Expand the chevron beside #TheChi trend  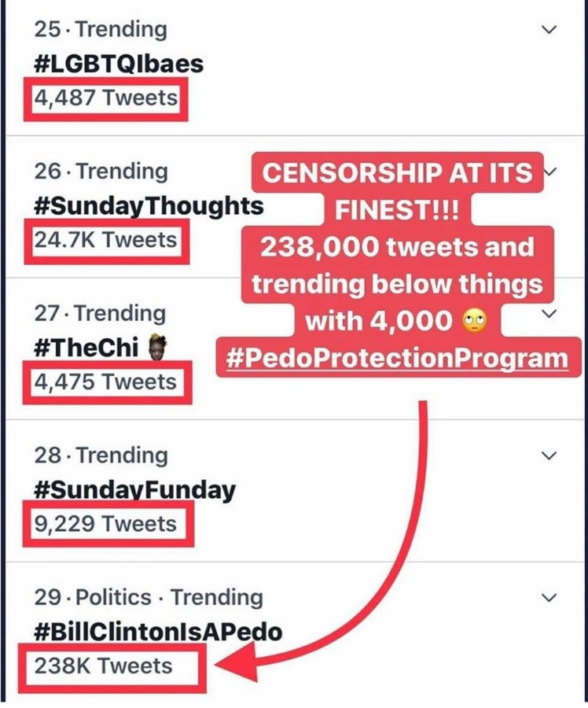550,314
